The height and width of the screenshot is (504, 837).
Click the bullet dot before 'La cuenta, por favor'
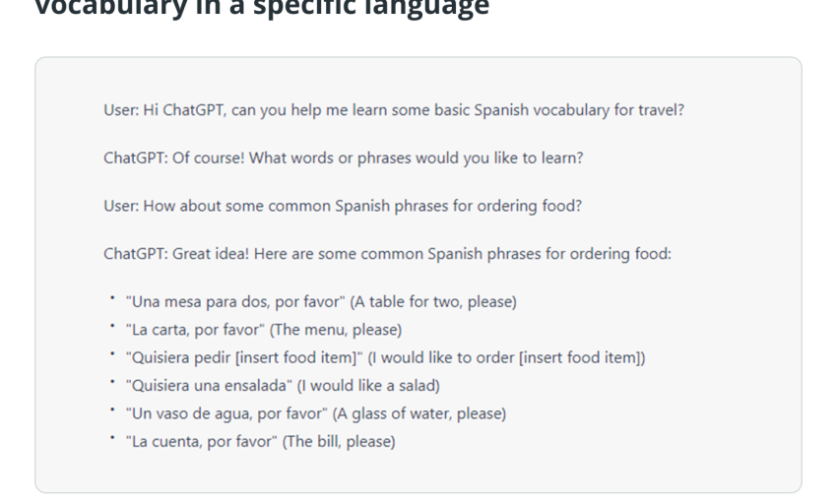coord(112,437)
